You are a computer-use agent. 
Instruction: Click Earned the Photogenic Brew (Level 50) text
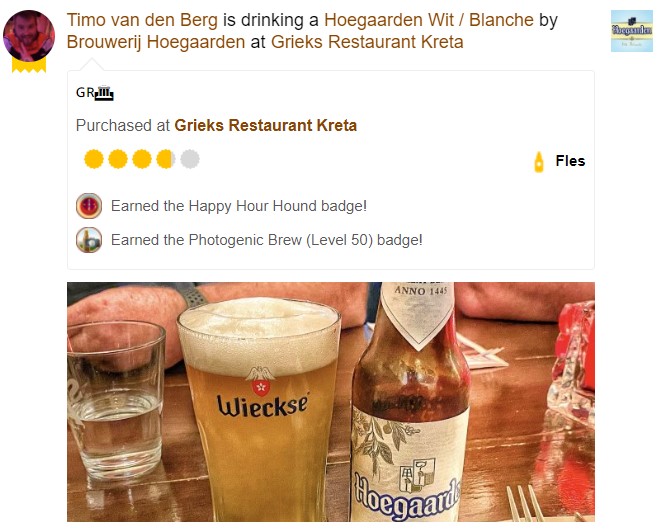tap(267, 240)
